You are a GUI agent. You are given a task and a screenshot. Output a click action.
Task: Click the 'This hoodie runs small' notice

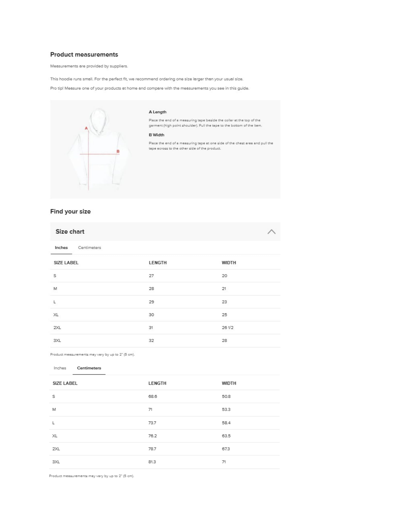(x=147, y=79)
